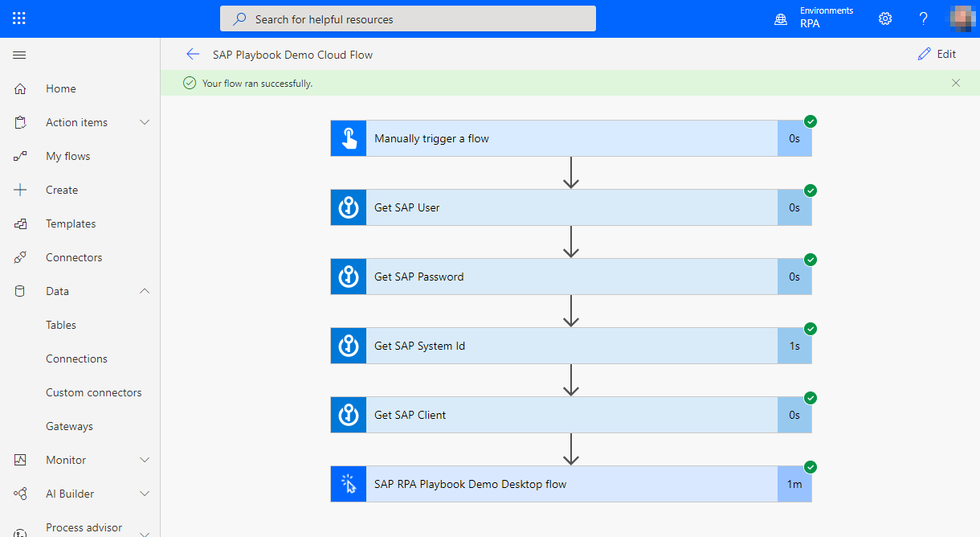The height and width of the screenshot is (537, 980).
Task: Click the RPA environment name
Action: [810, 24]
